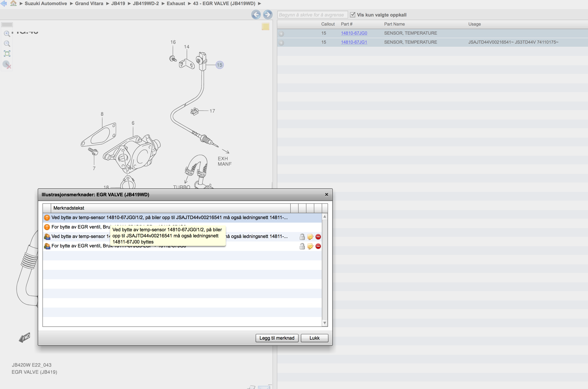Delete the third temp-sensor note
The width and height of the screenshot is (588, 389).
318,237
